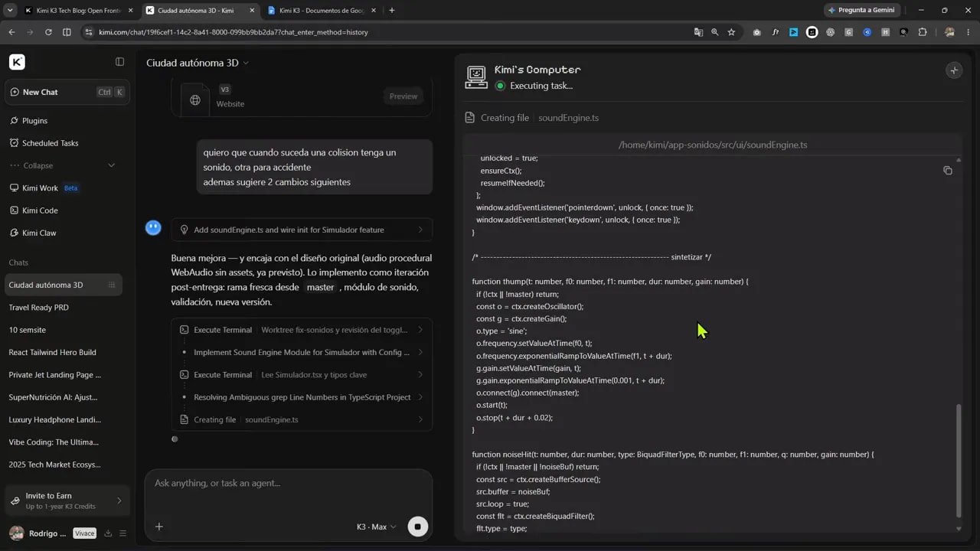Copy code with the copy icon
This screenshot has height=551, width=980.
click(947, 171)
